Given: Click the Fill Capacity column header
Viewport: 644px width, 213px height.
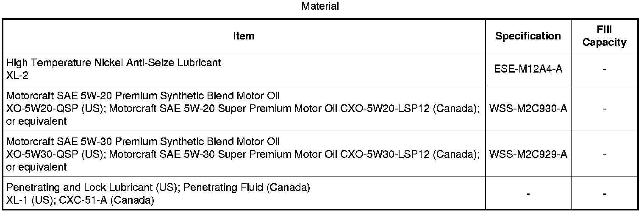Looking at the screenshot, I should tap(605, 36).
